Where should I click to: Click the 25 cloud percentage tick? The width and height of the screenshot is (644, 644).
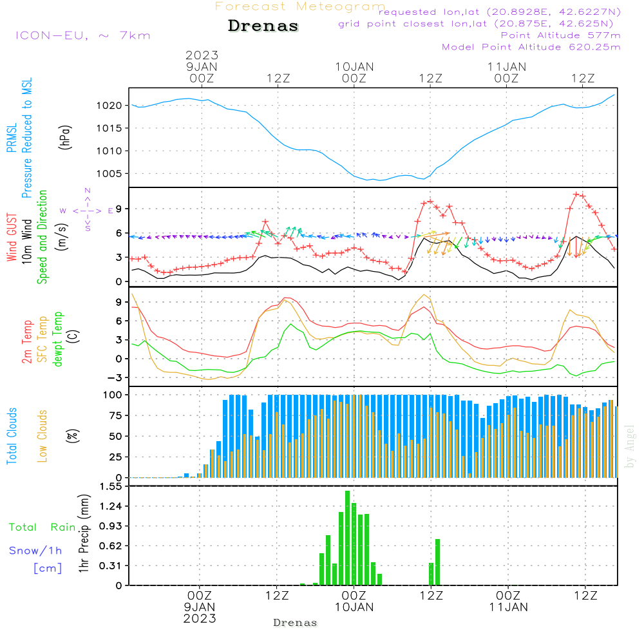[116, 457]
